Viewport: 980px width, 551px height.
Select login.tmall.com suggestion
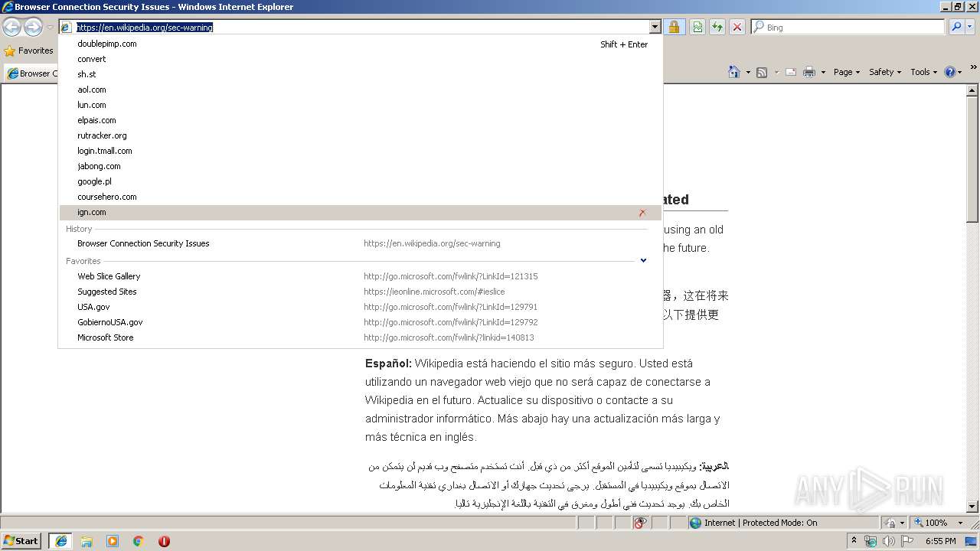point(360,151)
